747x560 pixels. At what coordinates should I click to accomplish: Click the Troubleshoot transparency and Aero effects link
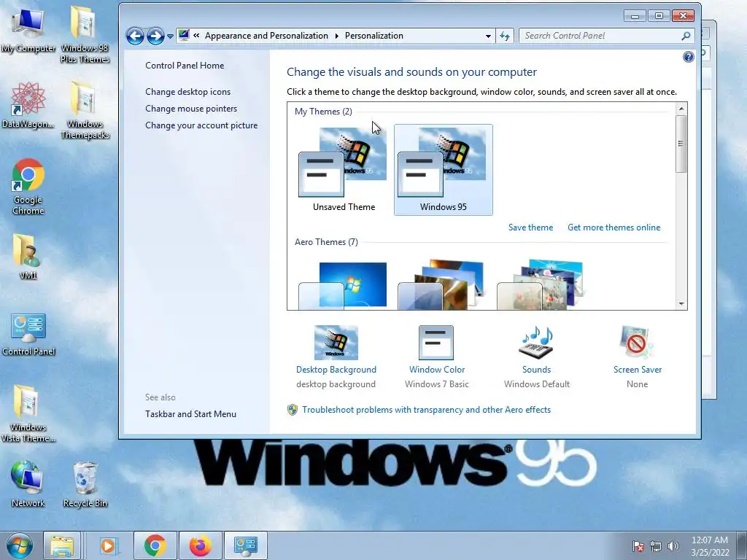pyautogui.click(x=426, y=410)
